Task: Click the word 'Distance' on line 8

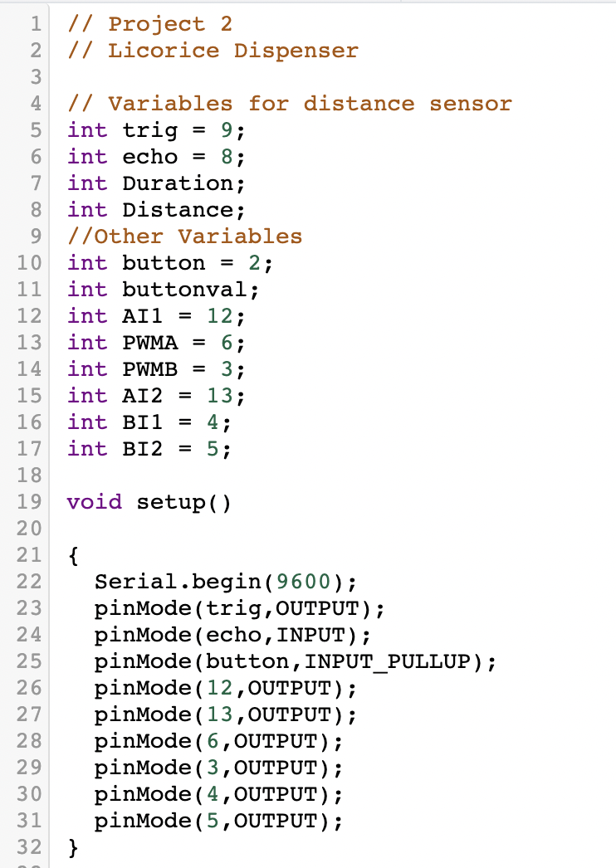Action: click(x=178, y=210)
